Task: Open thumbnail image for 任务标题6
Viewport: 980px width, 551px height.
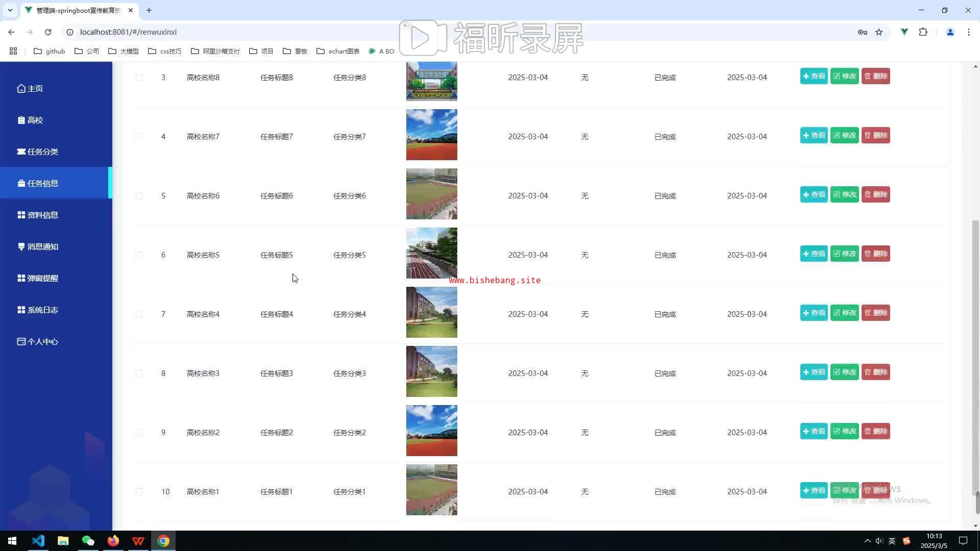Action: (x=431, y=194)
